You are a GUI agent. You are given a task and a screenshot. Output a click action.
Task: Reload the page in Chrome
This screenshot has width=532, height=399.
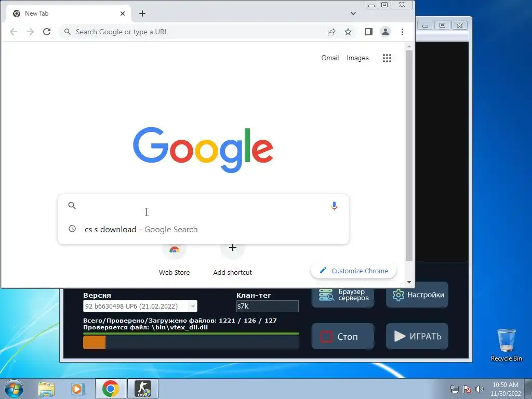tap(47, 32)
